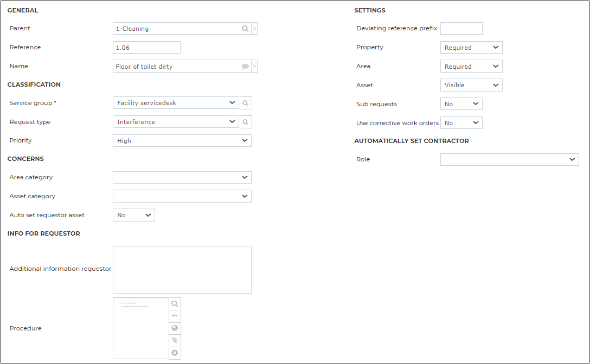Screen dimensions: 590x364
Task: Search Service group with magnifier icon
Action: pos(246,103)
